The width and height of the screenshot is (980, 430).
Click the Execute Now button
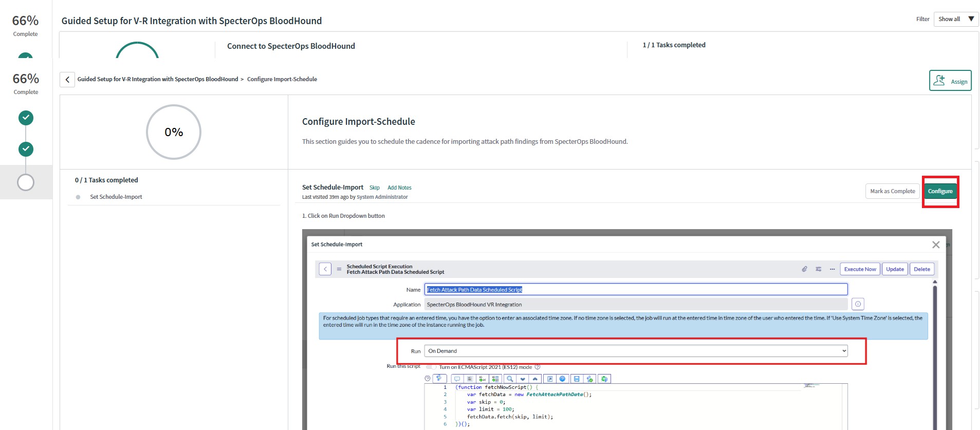[x=860, y=269]
